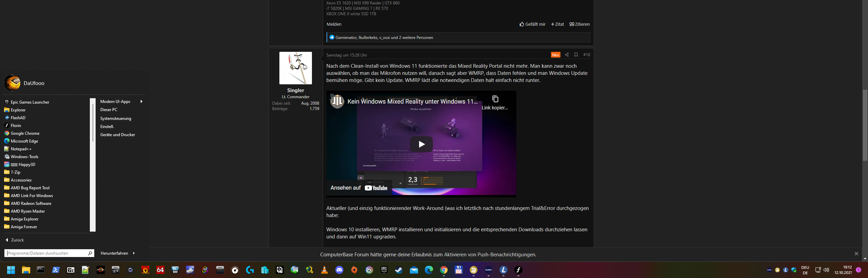Screen dimensions: 868x278
Task: Open post number #18 permalink
Action: click(x=587, y=55)
